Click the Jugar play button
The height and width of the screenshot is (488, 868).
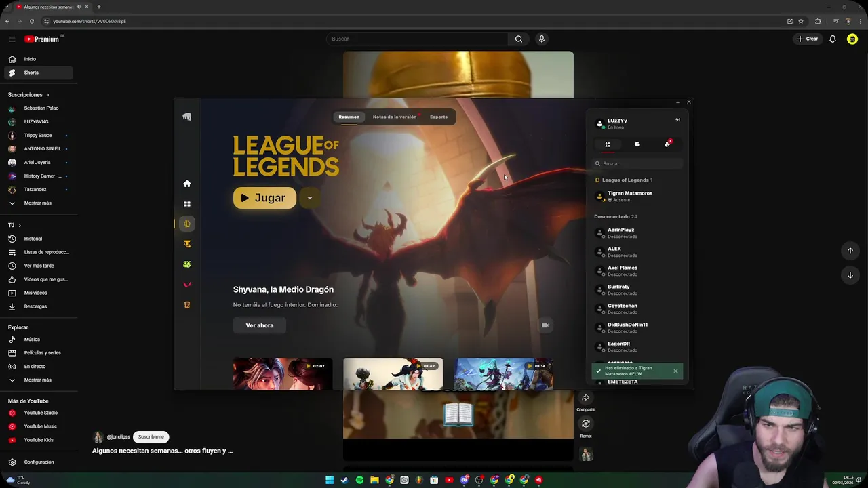[x=264, y=198]
